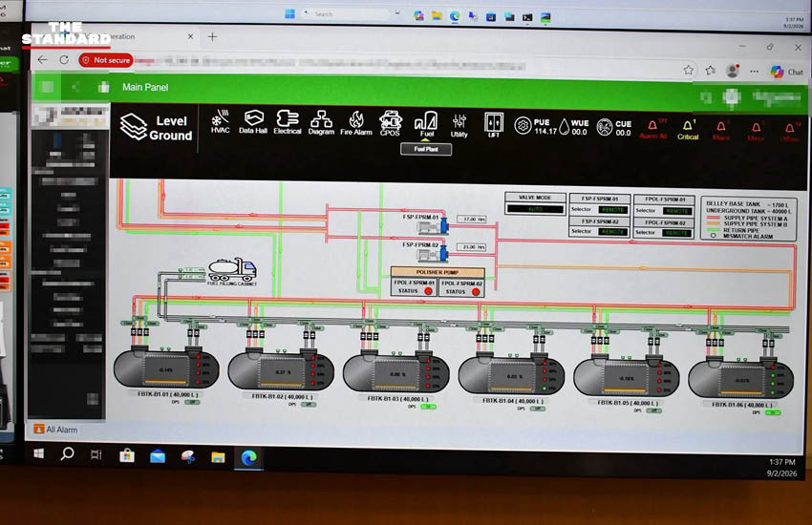812x525 pixels.
Task: Select tank FBTK-B1-05
Action: click(626, 376)
